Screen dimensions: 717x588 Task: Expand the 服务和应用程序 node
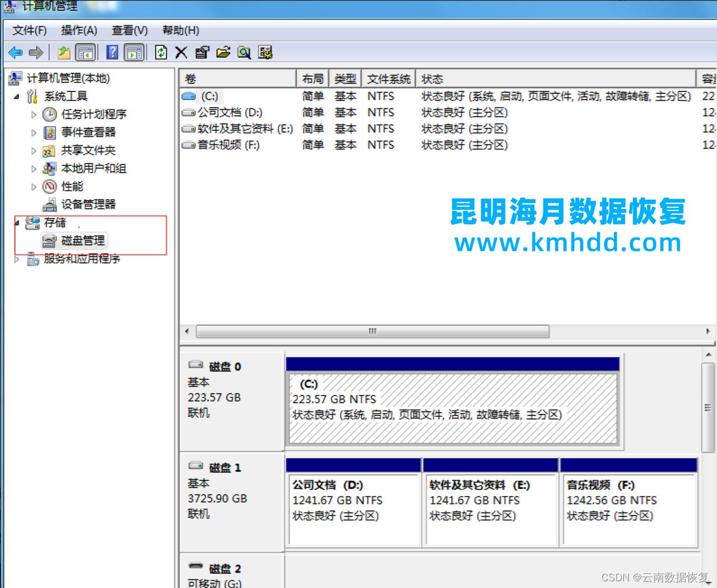click(17, 259)
